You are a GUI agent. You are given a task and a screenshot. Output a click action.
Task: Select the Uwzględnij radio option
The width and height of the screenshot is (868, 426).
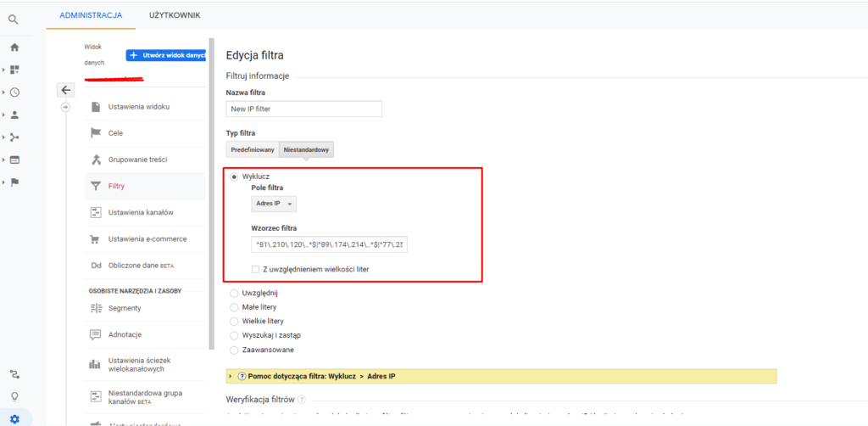tap(234, 293)
